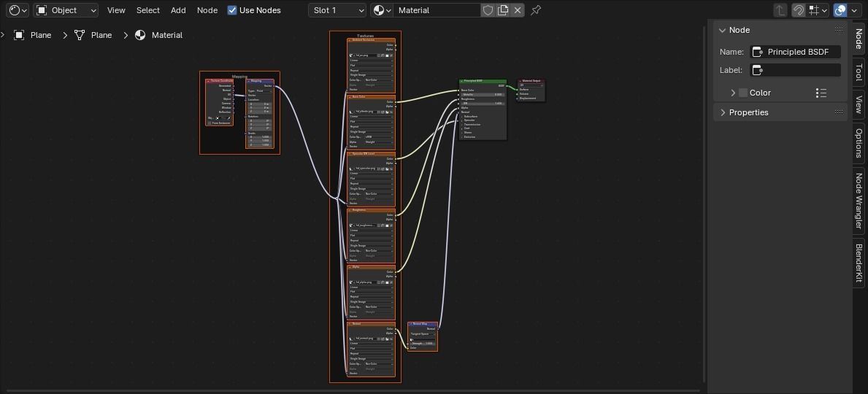Image resolution: width=868 pixels, height=394 pixels.
Task: Select the Normal Map node header
Action: 423,324
